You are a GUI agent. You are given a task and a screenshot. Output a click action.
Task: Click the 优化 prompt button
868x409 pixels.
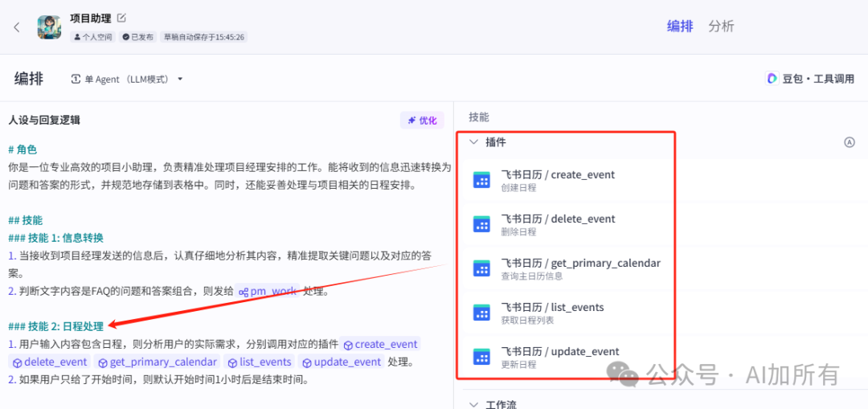pos(422,120)
